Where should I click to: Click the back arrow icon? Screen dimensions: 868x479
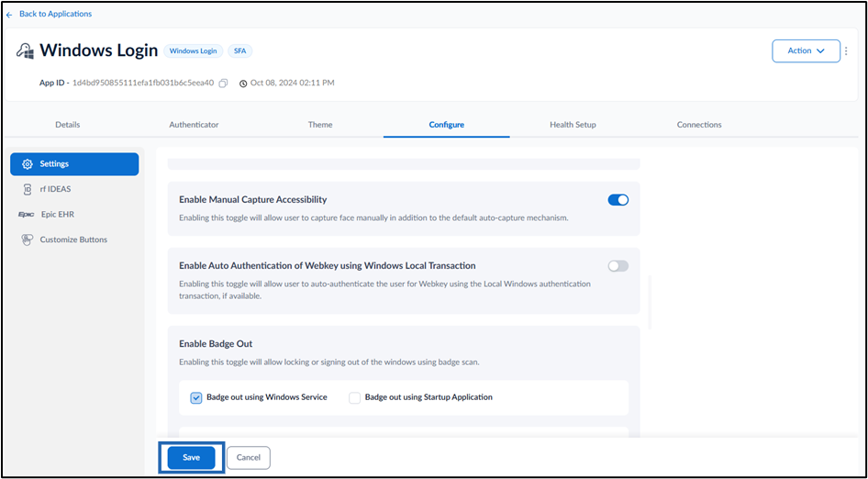pyautogui.click(x=9, y=15)
